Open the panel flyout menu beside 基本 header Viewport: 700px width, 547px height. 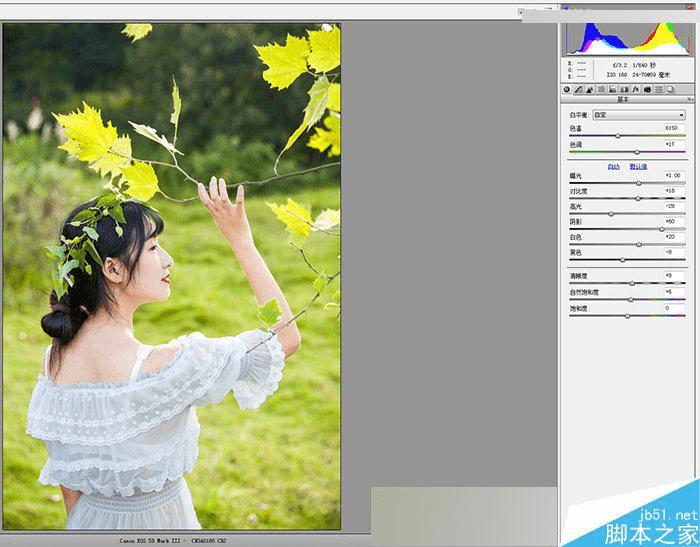point(690,99)
